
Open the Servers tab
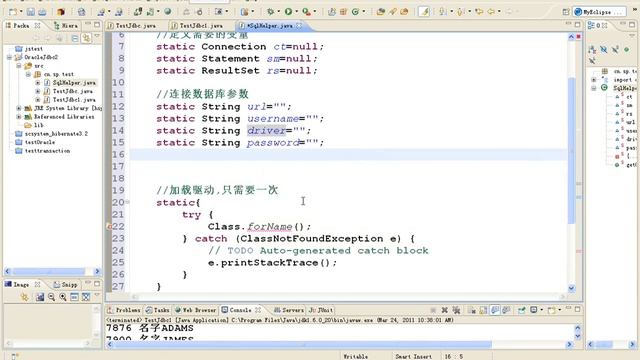(x=289, y=310)
